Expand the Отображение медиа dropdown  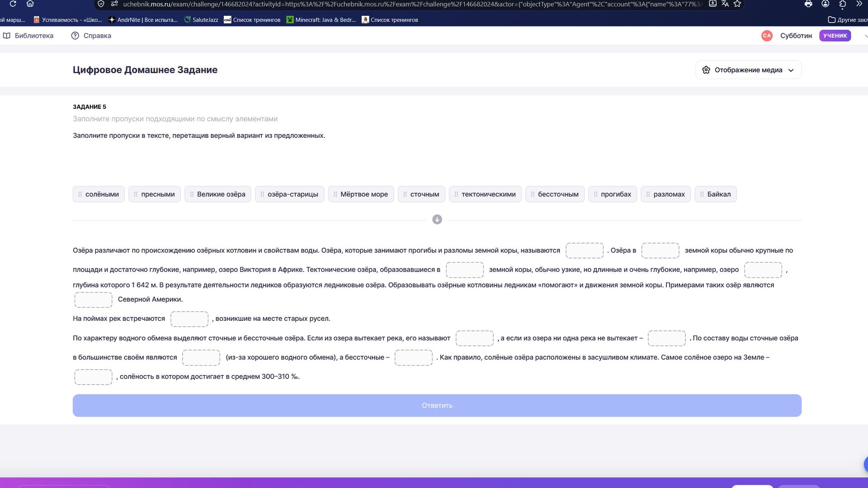click(748, 70)
